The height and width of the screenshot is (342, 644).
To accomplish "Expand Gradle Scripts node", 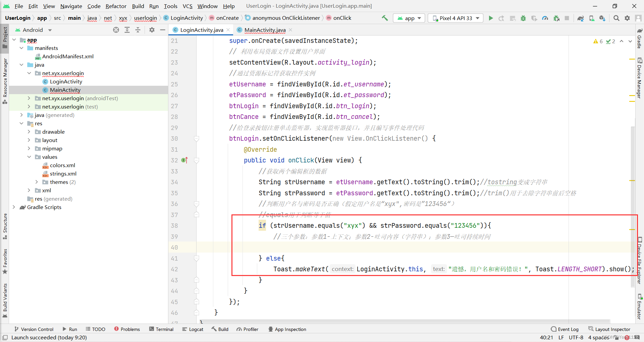I will point(14,207).
